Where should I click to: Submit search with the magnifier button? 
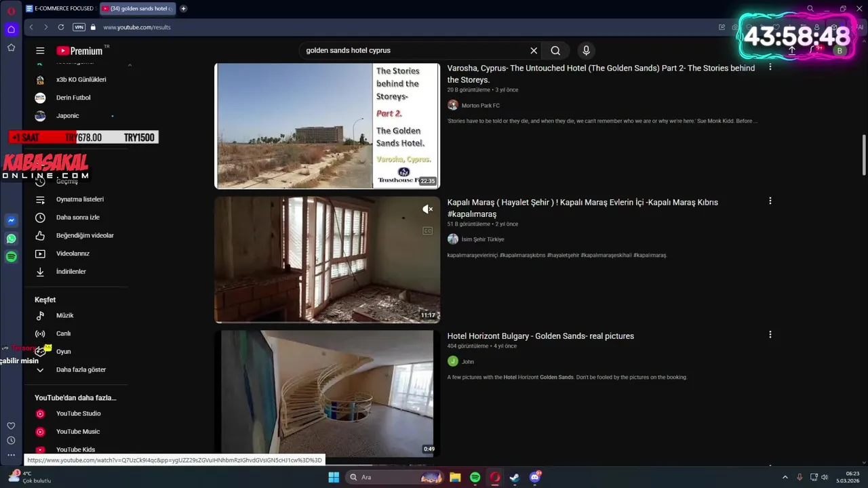[x=555, y=51]
